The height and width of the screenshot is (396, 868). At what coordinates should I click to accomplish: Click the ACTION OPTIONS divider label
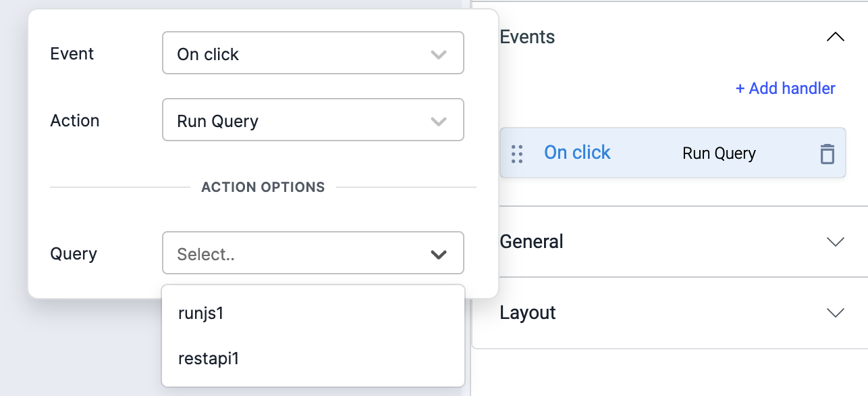click(263, 187)
